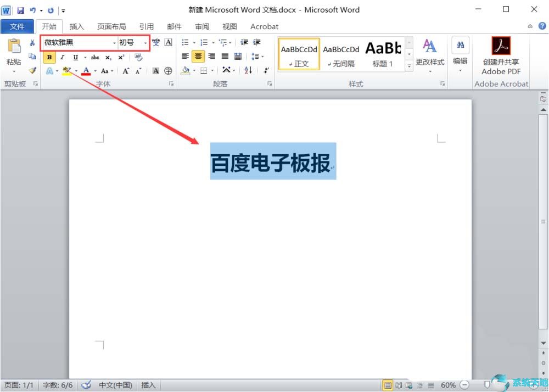The image size is (549, 392).
Task: Redo with the repeat arrow icon
Action: 51,10
